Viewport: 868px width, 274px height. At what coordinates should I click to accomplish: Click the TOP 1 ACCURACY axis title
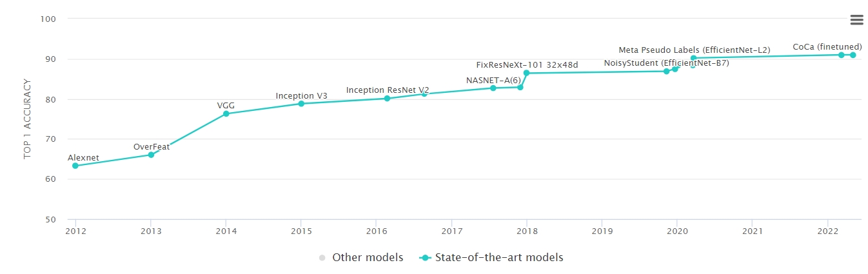coord(27,119)
